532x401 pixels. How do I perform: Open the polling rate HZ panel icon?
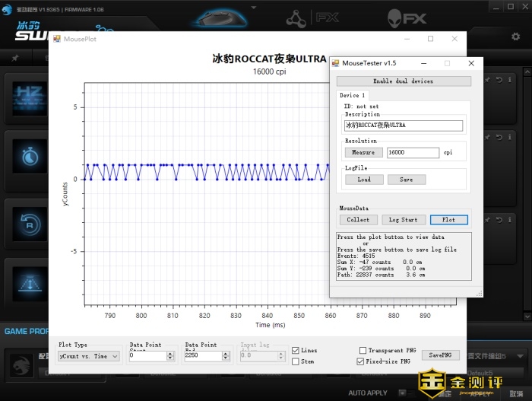29,97
